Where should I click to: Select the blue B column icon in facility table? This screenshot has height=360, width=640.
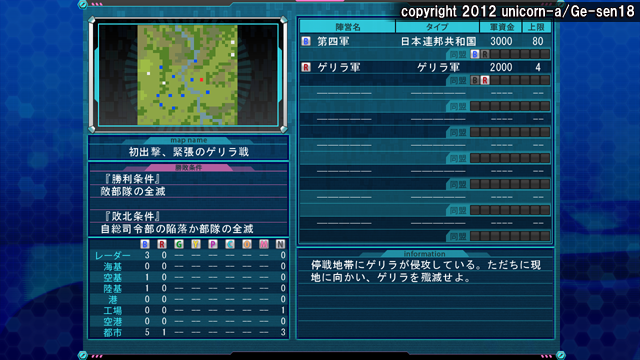click(x=145, y=244)
